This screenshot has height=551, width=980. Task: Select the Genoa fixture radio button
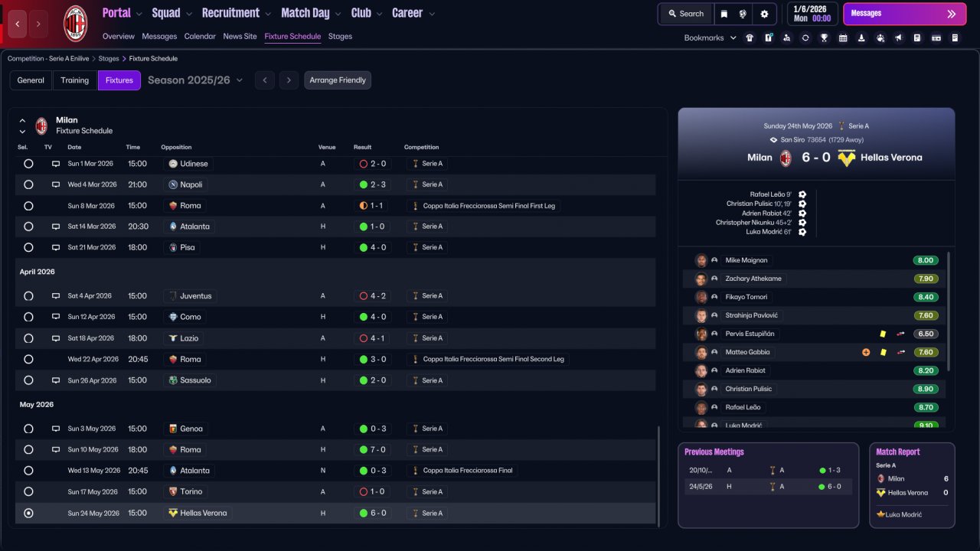pyautogui.click(x=28, y=429)
